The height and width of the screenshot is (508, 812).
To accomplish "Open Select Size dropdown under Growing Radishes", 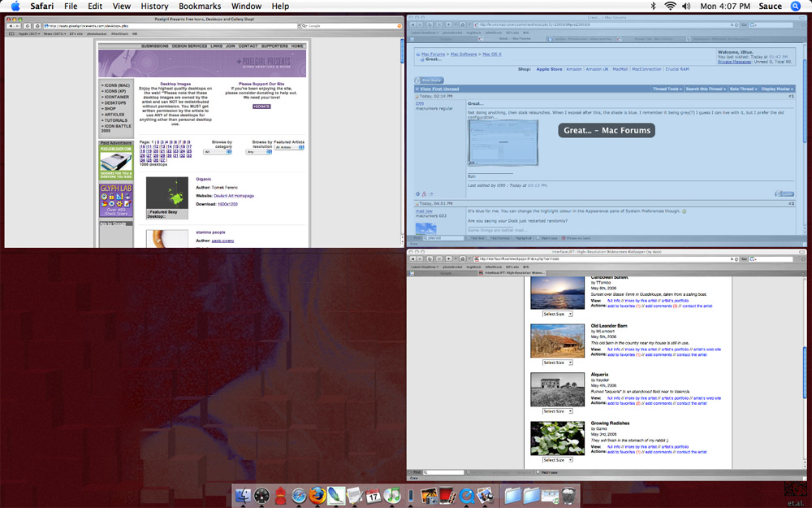I will [557, 460].
